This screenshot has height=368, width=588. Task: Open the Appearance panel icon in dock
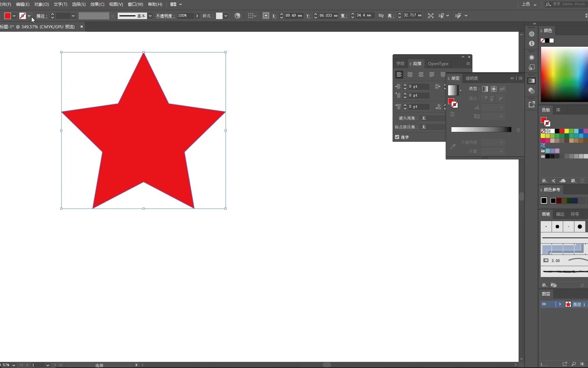(x=532, y=57)
